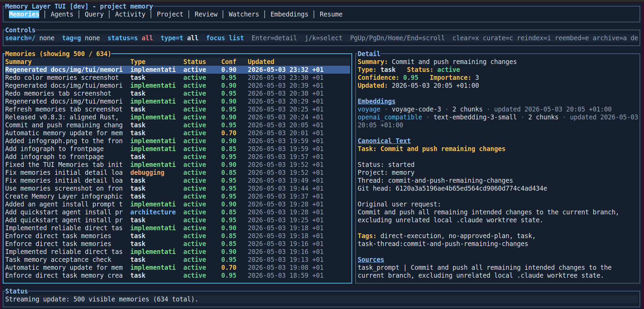This screenshot has height=309, width=644.
Task: Select the Implemented reliable direct tas row at 19:18
Action: coord(177,228)
